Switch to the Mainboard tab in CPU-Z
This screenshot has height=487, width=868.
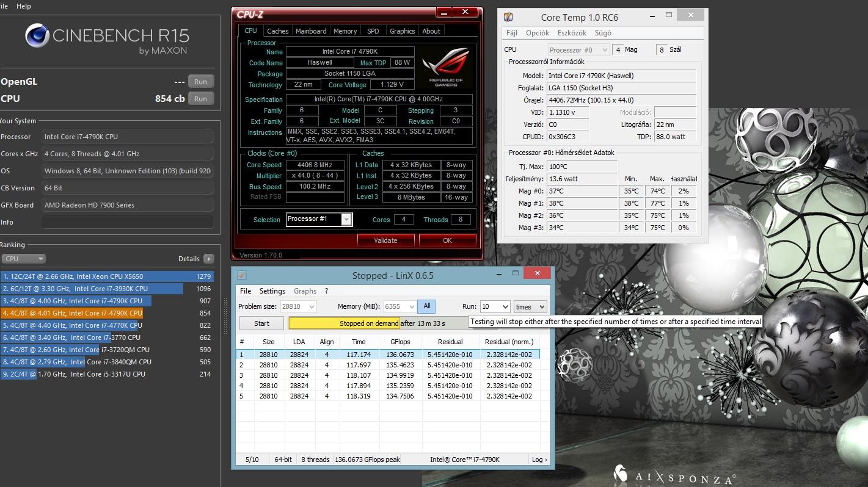tap(311, 31)
